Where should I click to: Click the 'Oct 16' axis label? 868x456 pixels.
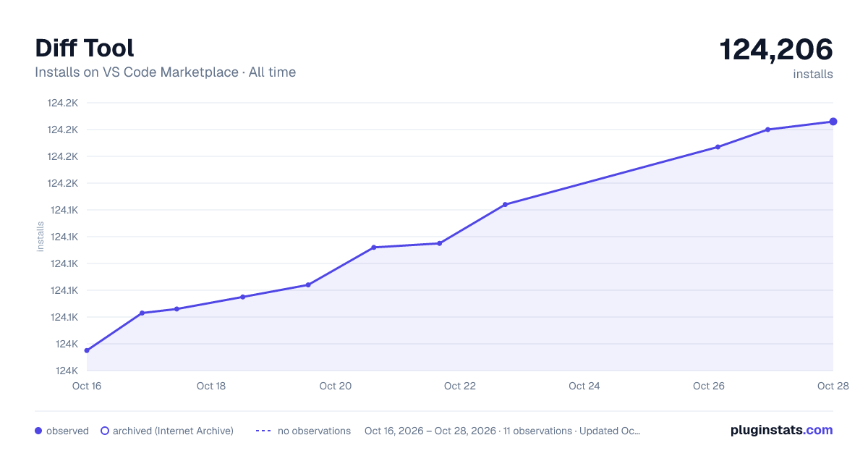87,386
